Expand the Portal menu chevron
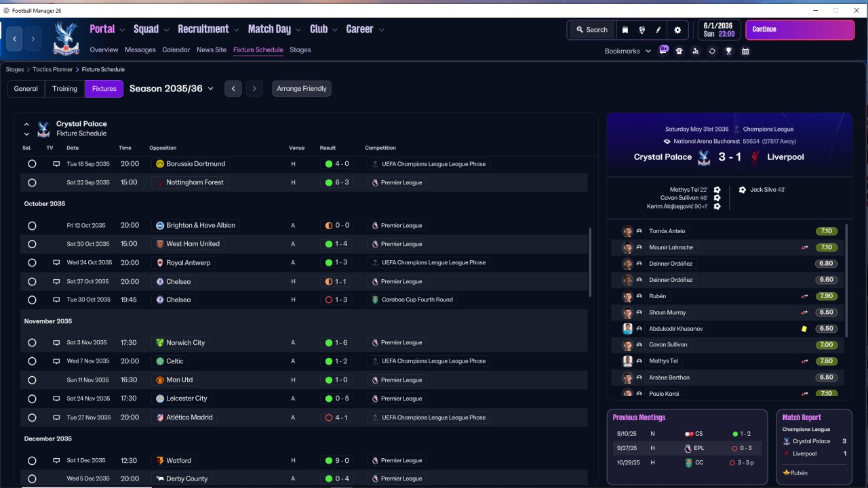The height and width of the screenshot is (488, 868). point(122,30)
